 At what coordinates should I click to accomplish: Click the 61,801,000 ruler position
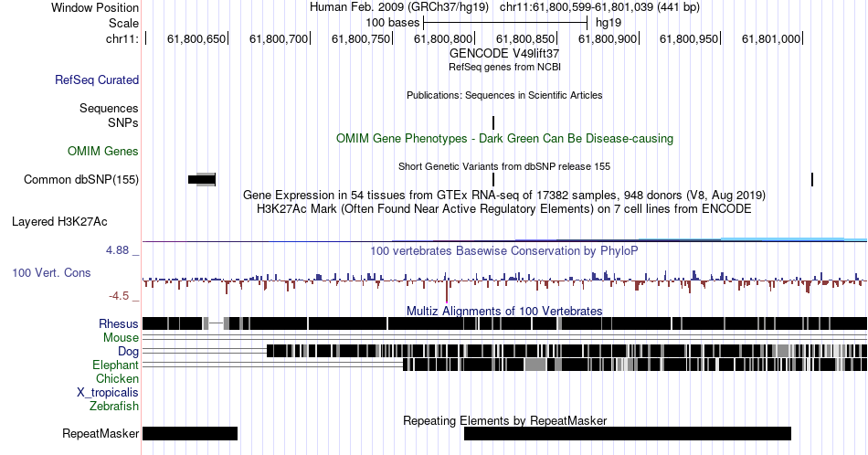click(771, 38)
